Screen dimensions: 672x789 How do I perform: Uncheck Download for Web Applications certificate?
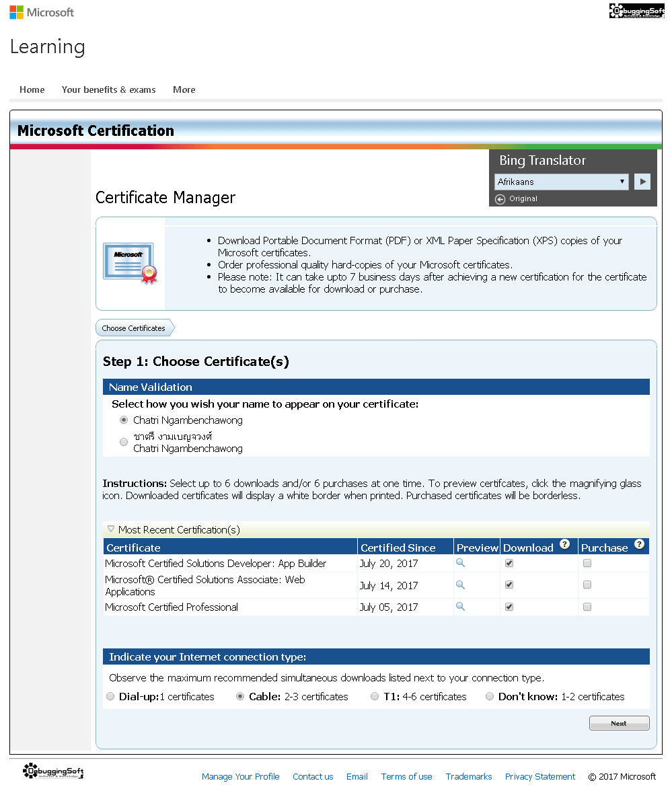pyautogui.click(x=509, y=585)
